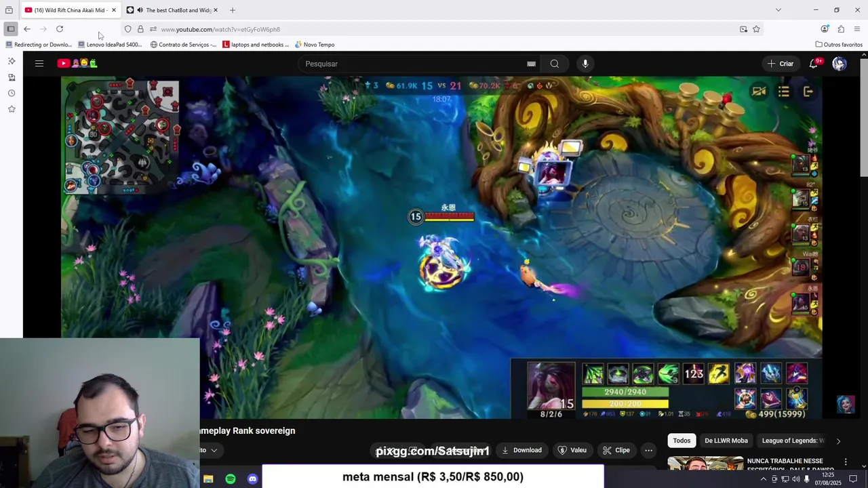The width and height of the screenshot is (868, 488).
Task: Open Redirecting or Download bookmark
Action: (x=39, y=45)
